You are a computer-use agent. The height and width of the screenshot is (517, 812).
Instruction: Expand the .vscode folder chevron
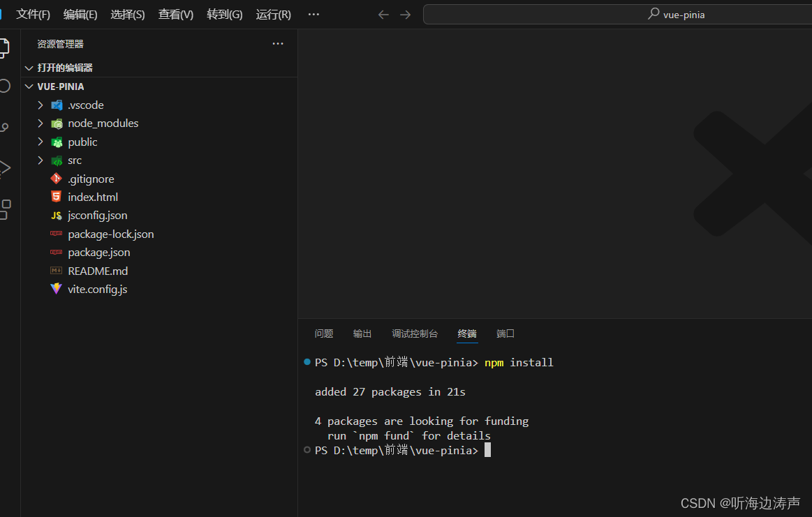pos(40,105)
